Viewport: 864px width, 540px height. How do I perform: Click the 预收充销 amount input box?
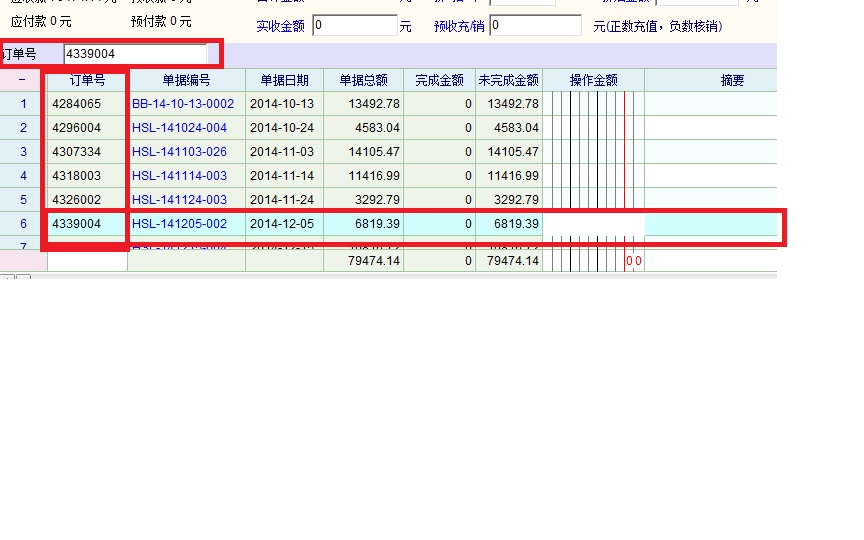pos(535,26)
